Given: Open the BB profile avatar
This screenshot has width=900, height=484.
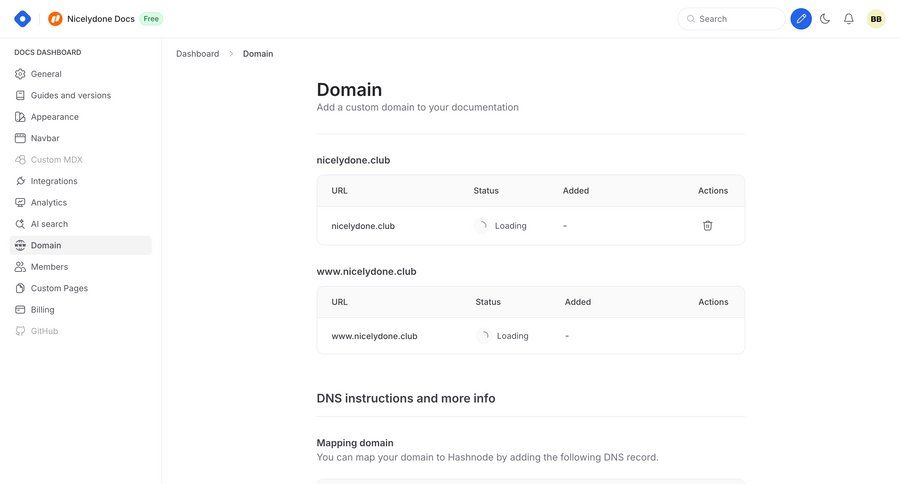Looking at the screenshot, I should (876, 19).
